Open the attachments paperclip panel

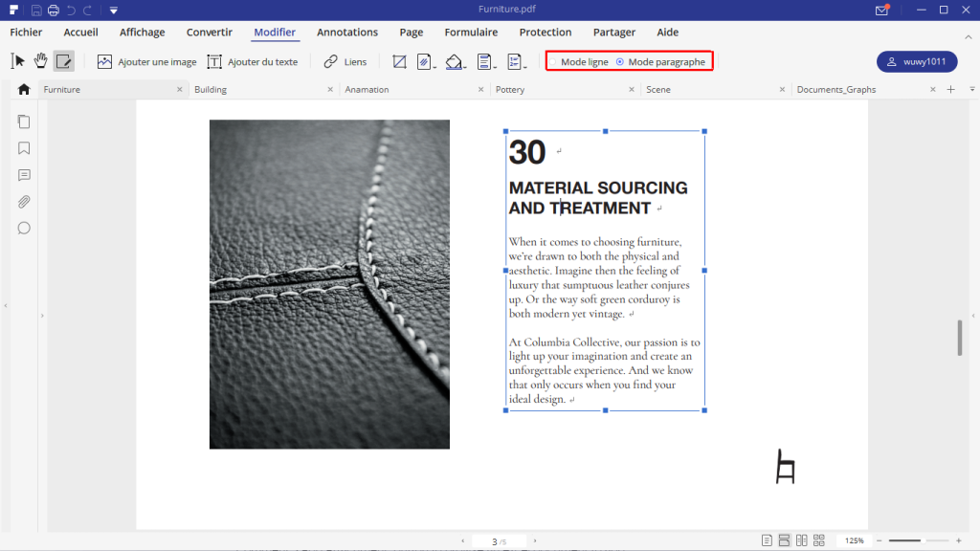click(x=24, y=201)
